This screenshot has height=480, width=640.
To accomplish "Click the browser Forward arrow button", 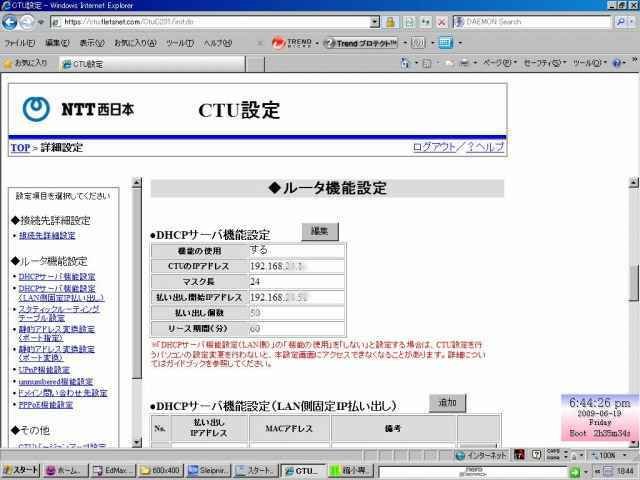I will [x=27, y=22].
